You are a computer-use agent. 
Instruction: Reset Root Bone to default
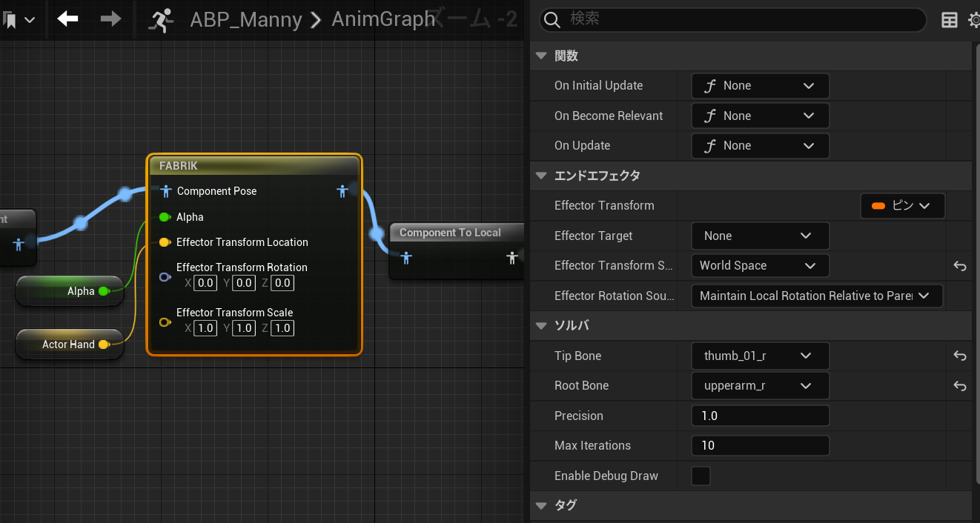point(960,386)
